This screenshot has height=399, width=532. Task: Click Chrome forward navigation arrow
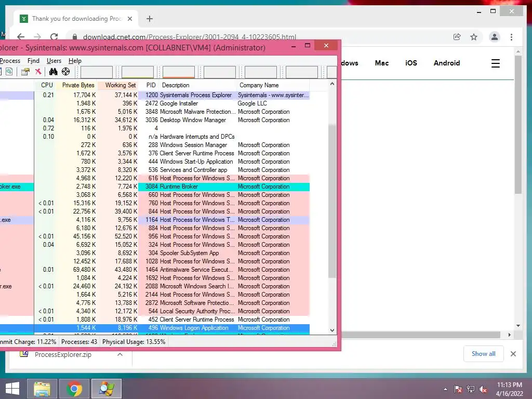[37, 37]
